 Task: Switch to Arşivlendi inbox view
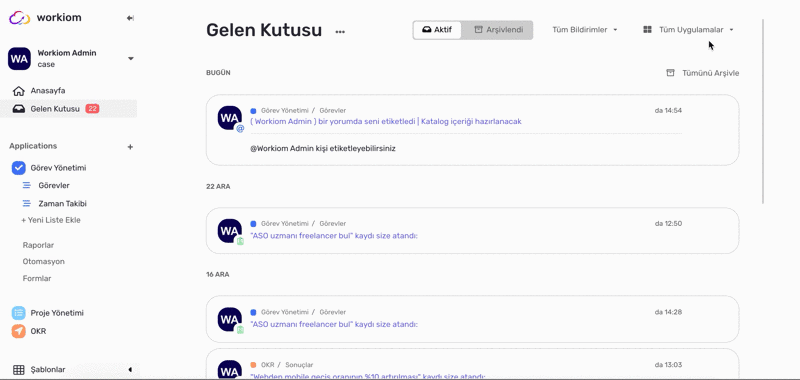498,30
